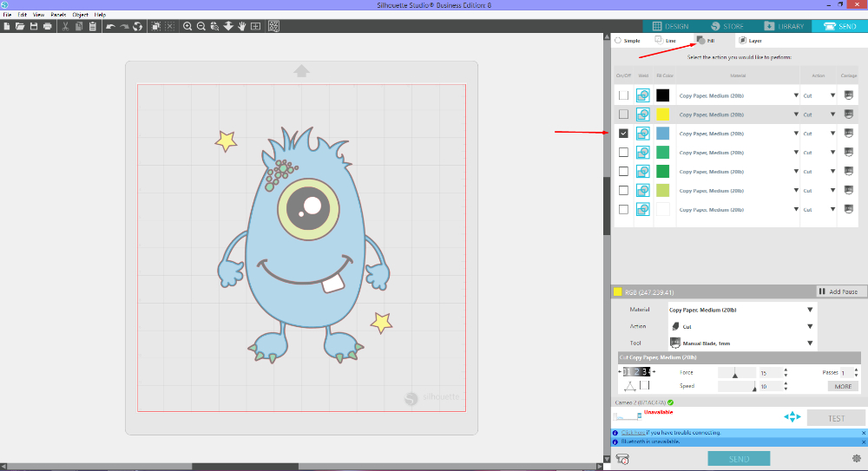This screenshot has height=471, width=868.
Task: Open the File menu
Action: pyautogui.click(x=7, y=15)
